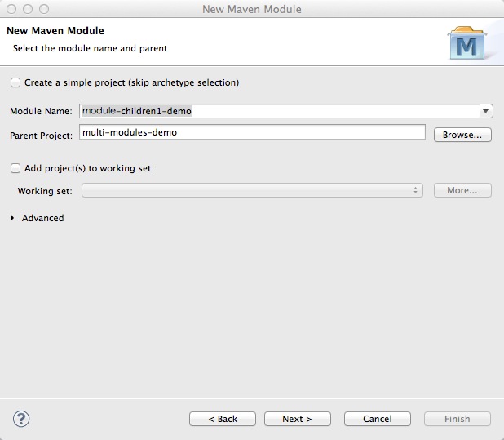Open the Module Name dropdown arrow

(485, 111)
